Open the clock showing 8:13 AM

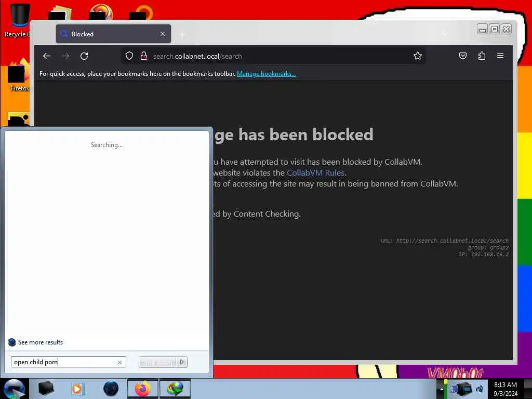click(505, 389)
